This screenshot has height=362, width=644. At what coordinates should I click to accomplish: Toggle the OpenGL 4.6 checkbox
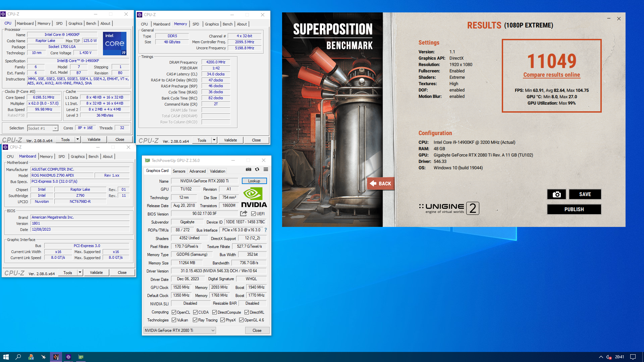click(x=241, y=320)
